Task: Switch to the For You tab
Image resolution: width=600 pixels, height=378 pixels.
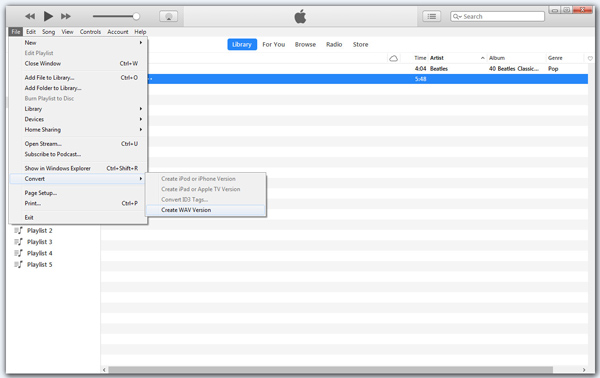Action: (274, 44)
